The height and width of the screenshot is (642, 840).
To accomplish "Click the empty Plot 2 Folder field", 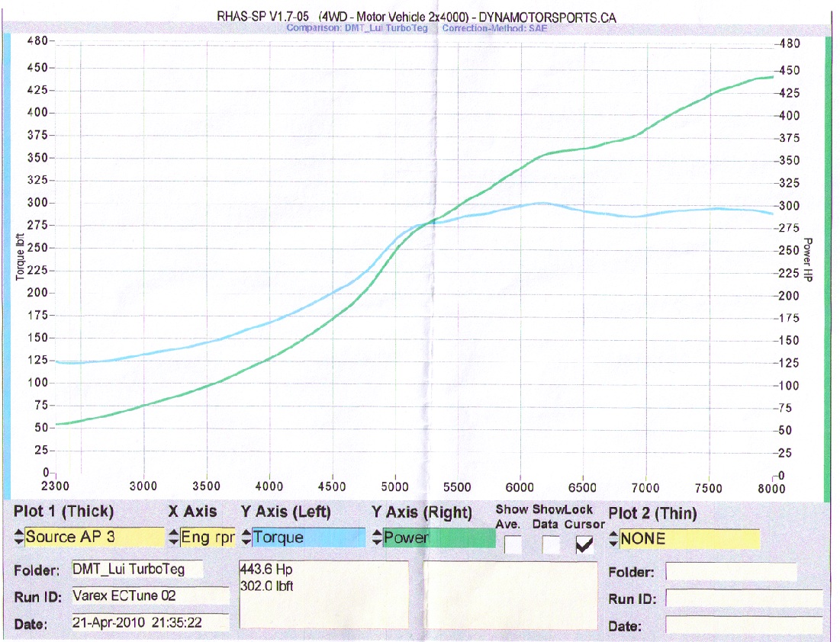I will point(731,572).
